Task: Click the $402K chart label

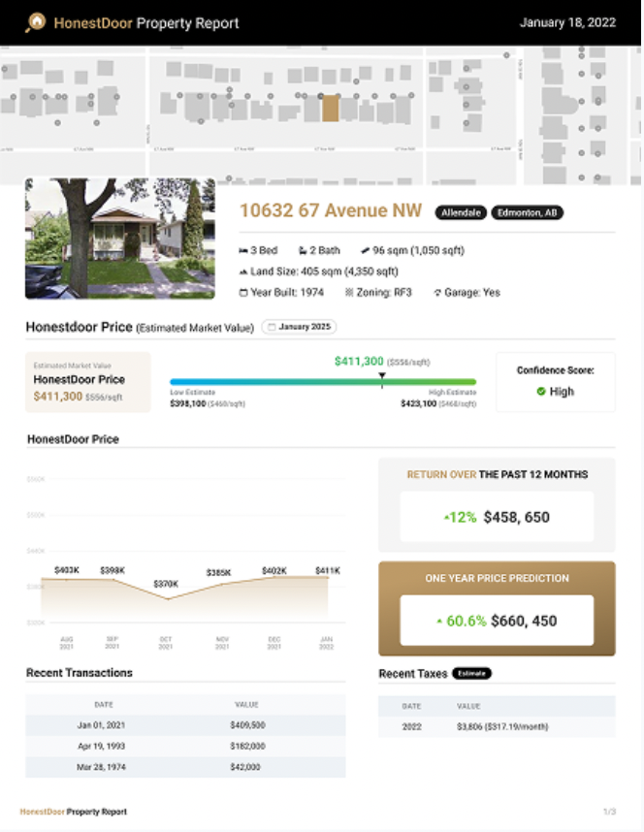Action: coord(274,571)
